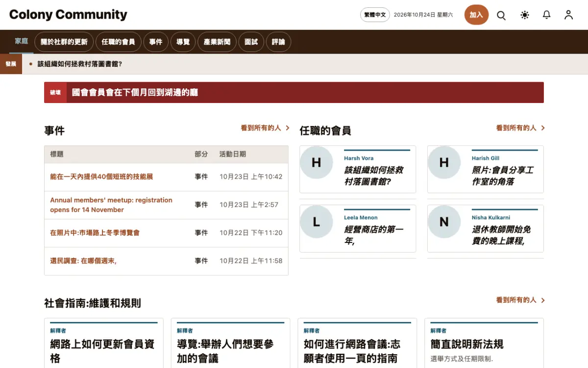Image resolution: width=588 pixels, height=368 pixels.
Task: Open guide 如何進行網路會議:志願者使用一頁的指南
Action: click(x=352, y=351)
